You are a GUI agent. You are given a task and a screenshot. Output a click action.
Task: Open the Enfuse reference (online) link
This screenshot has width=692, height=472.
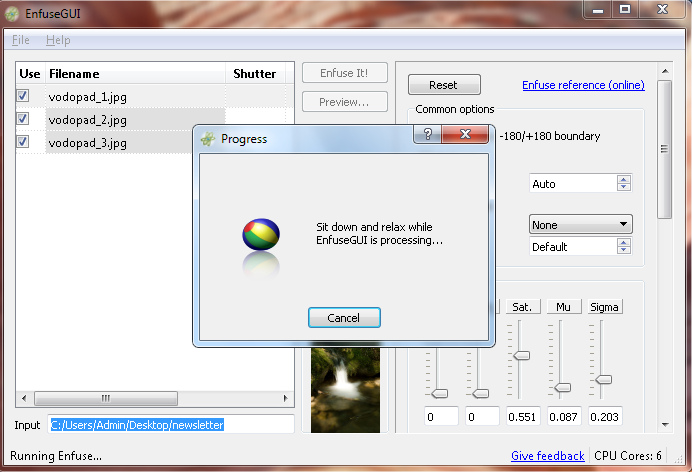pos(583,85)
